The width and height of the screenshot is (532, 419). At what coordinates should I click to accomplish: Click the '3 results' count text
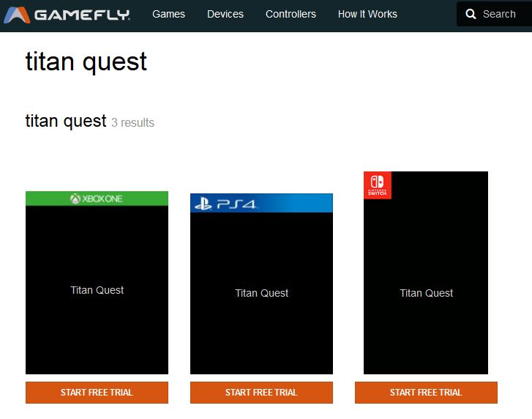(x=132, y=123)
